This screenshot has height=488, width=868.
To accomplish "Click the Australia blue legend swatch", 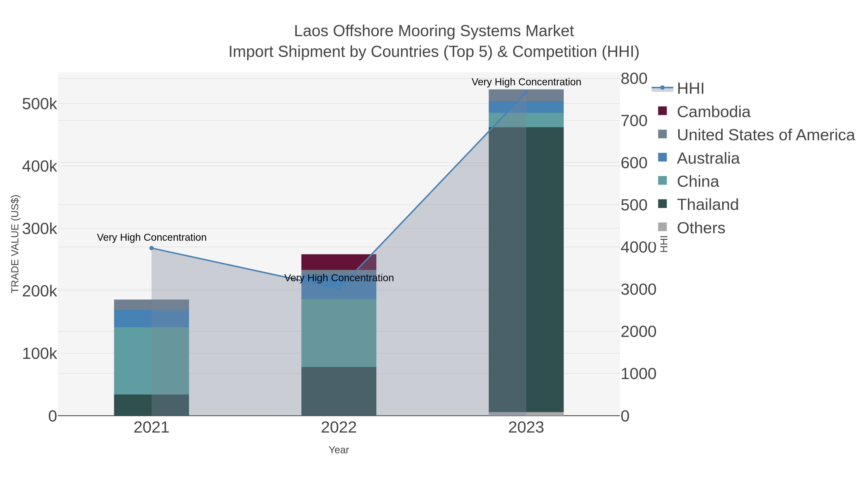I will tap(663, 157).
